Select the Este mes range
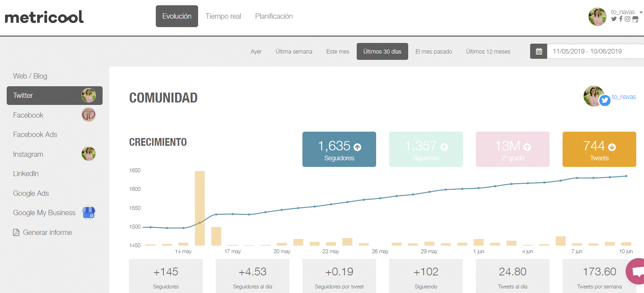The image size is (644, 293). tap(338, 51)
